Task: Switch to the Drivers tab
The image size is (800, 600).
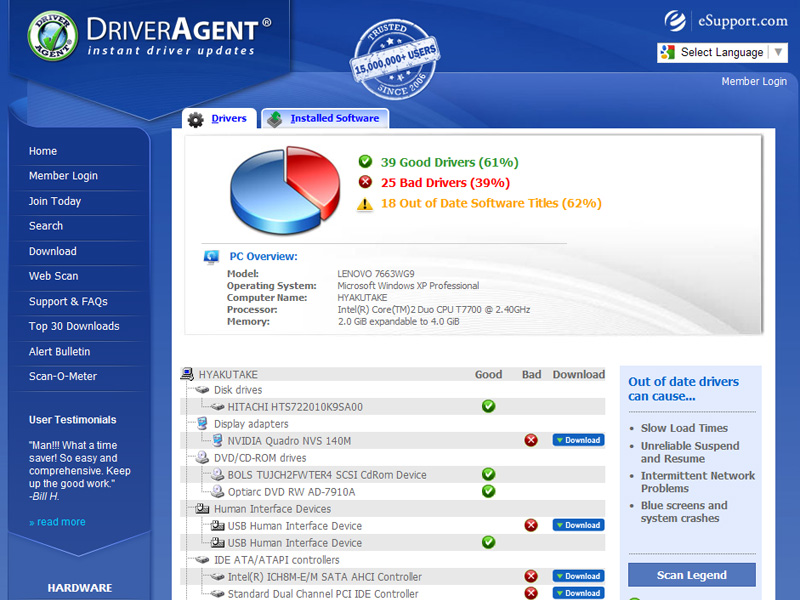Action: (x=220, y=118)
